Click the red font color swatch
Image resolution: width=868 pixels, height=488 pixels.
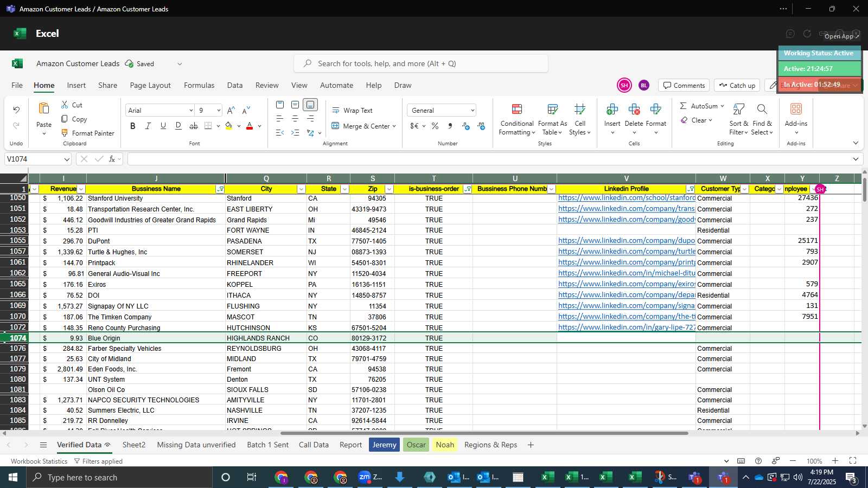tap(250, 126)
